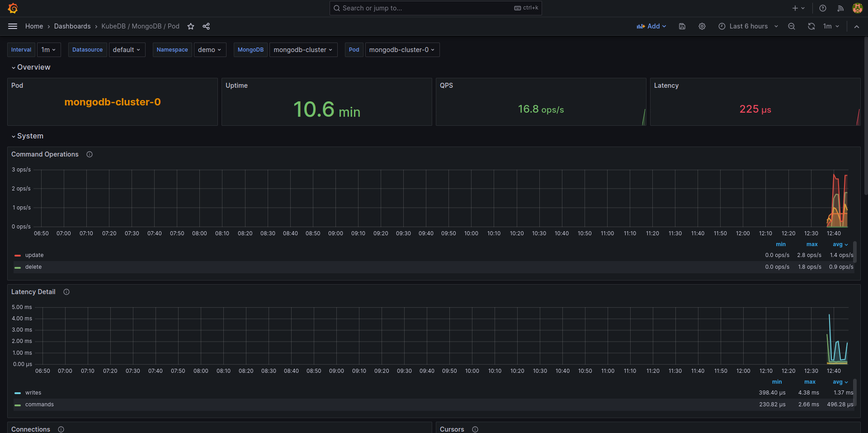Open the Add panel menu
Viewport: 868px width, 433px height.
coord(651,26)
